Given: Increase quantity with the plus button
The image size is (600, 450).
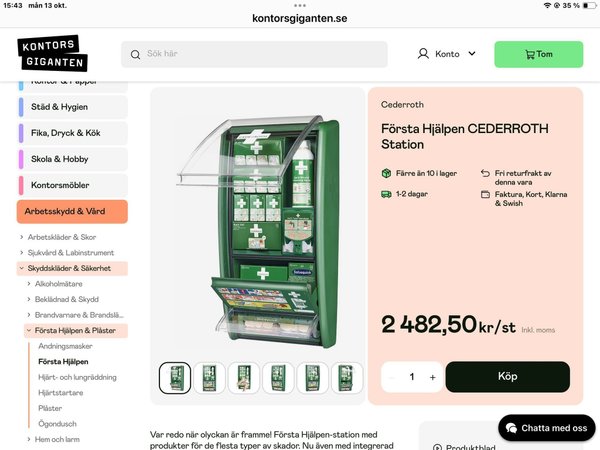Looking at the screenshot, I should 432,377.
